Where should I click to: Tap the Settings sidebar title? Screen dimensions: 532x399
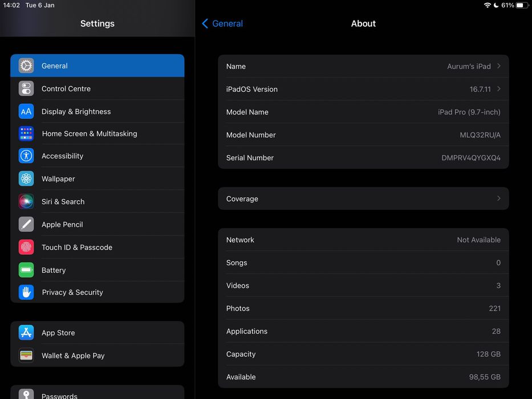tap(98, 23)
